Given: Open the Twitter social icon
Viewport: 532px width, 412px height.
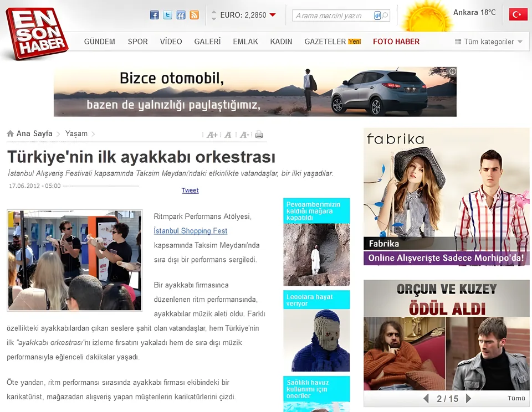Looking at the screenshot, I should click(167, 16).
